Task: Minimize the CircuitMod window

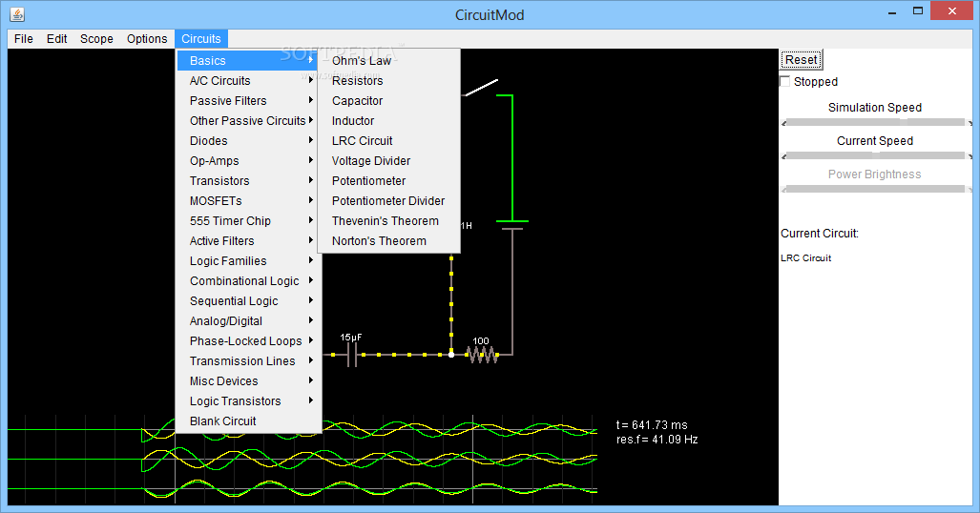Action: pyautogui.click(x=892, y=11)
